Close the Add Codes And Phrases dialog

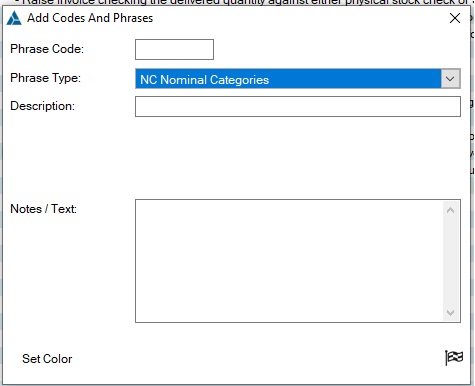pos(455,18)
